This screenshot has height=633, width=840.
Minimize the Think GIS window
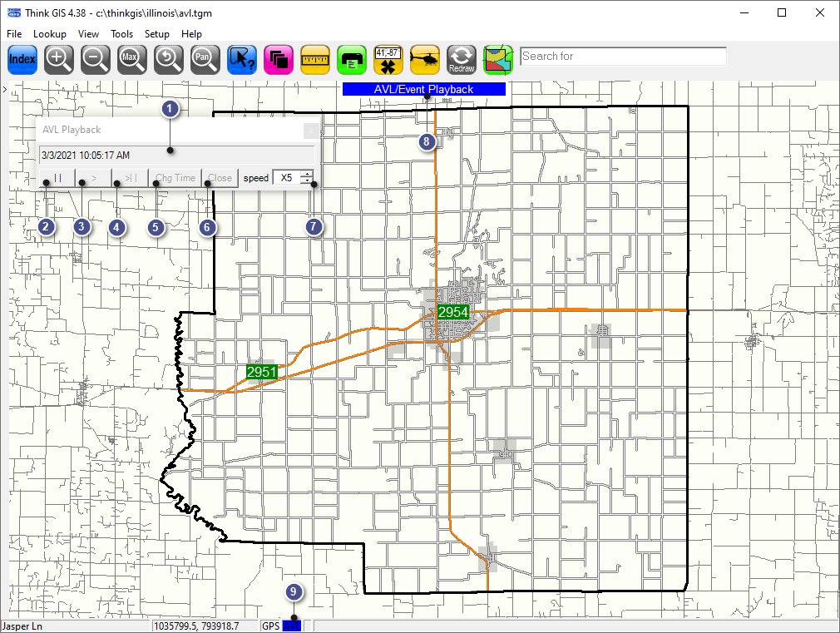tap(744, 12)
